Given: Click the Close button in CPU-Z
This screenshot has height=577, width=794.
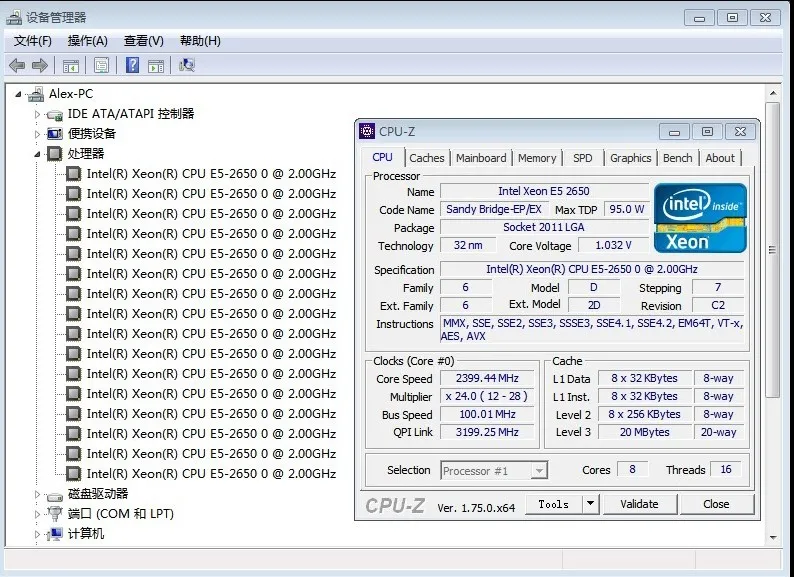Looking at the screenshot, I should (716, 504).
